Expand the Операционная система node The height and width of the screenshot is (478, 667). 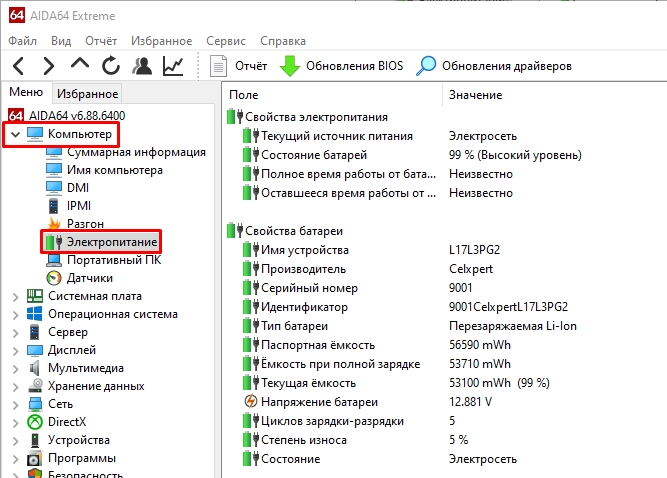click(14, 314)
